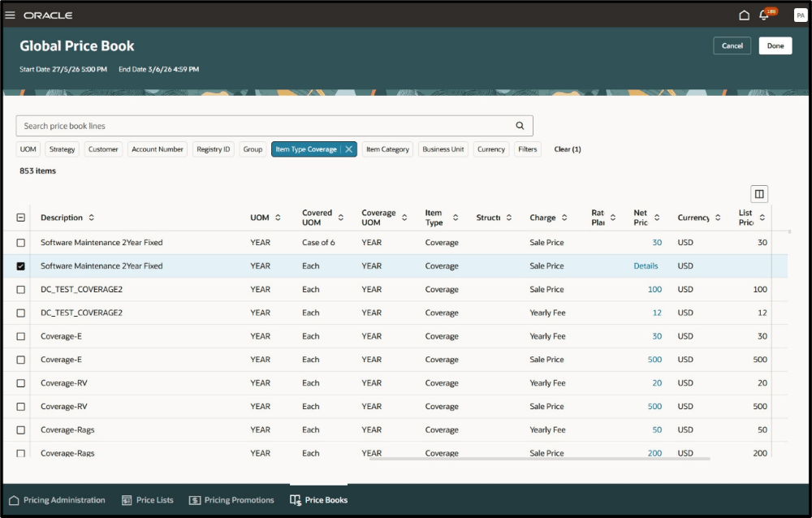Check Coverage-E Sale Price row
The height and width of the screenshot is (518, 812).
click(x=21, y=360)
